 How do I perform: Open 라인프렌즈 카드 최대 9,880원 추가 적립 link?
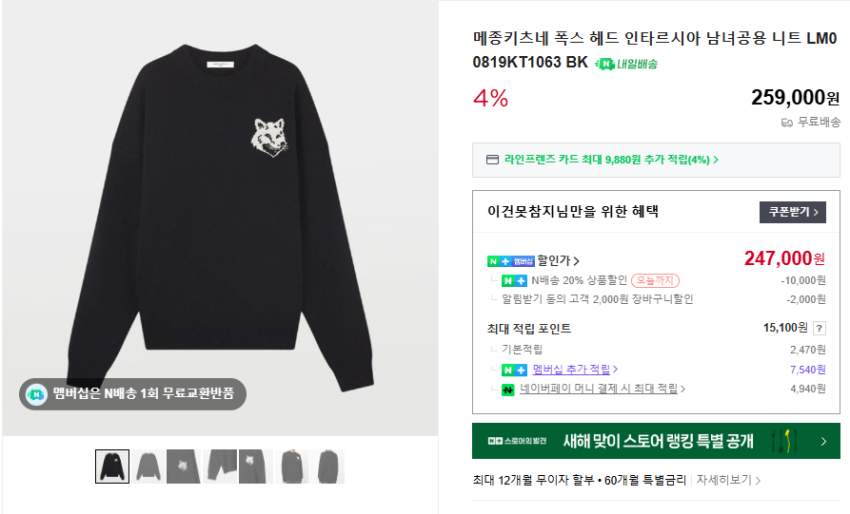coord(611,159)
